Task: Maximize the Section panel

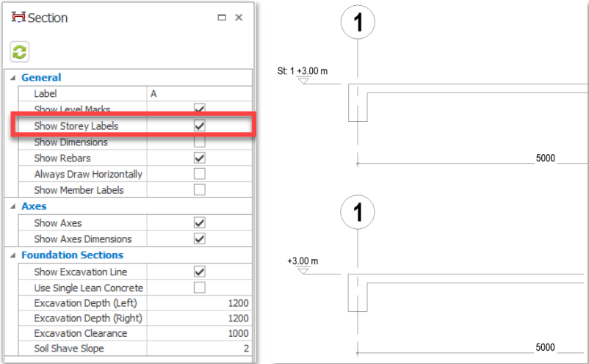Action: click(222, 17)
